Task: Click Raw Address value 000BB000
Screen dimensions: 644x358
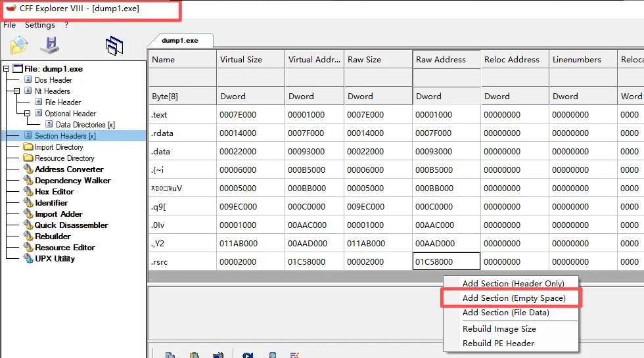Action: 446,188
